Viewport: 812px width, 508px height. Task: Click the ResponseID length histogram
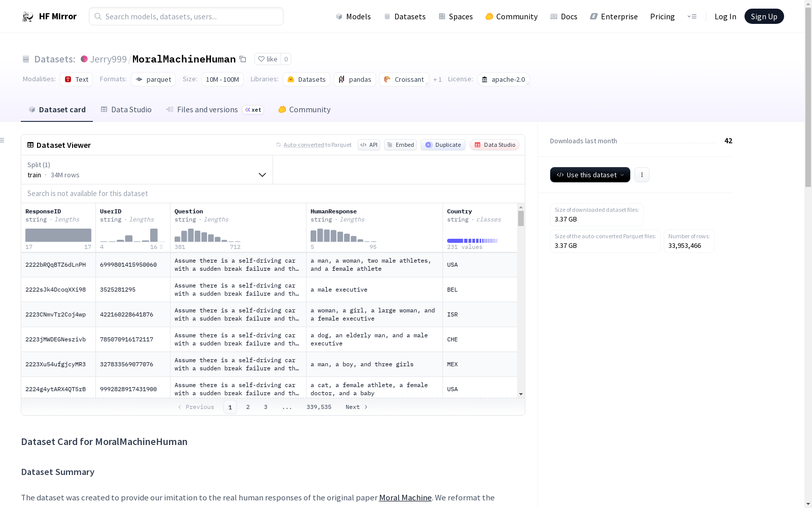click(x=58, y=235)
